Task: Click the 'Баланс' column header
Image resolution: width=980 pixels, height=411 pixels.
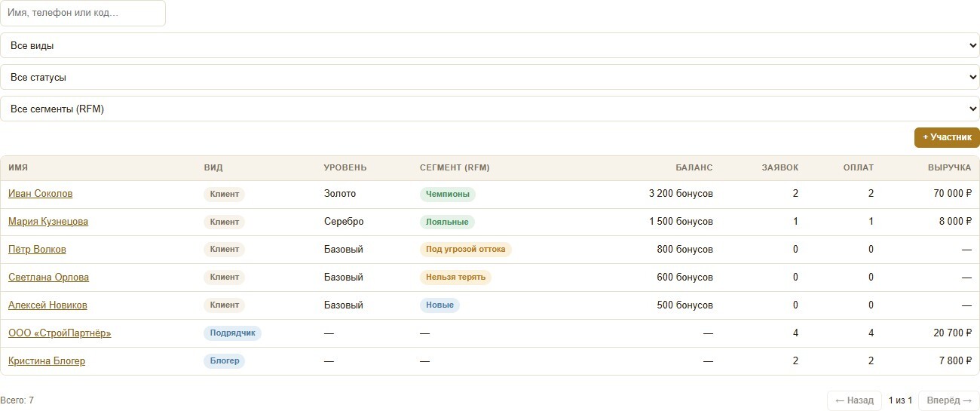Action: point(694,167)
